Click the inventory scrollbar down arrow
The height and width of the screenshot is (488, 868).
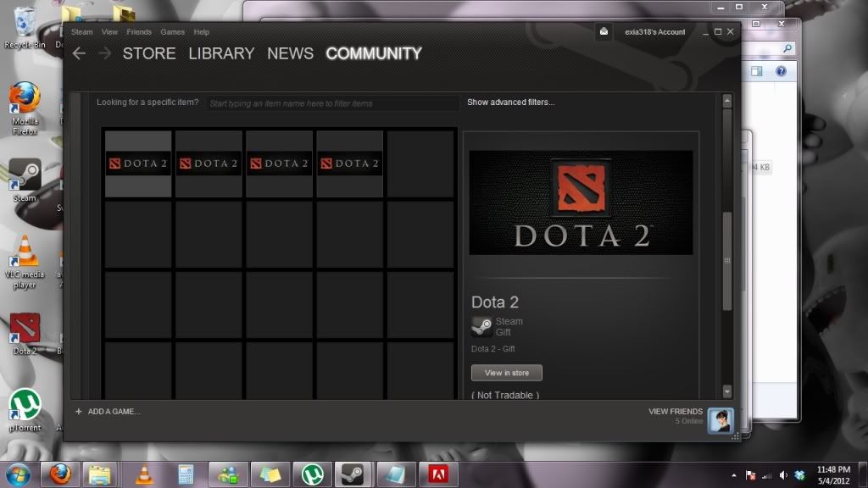pos(727,391)
